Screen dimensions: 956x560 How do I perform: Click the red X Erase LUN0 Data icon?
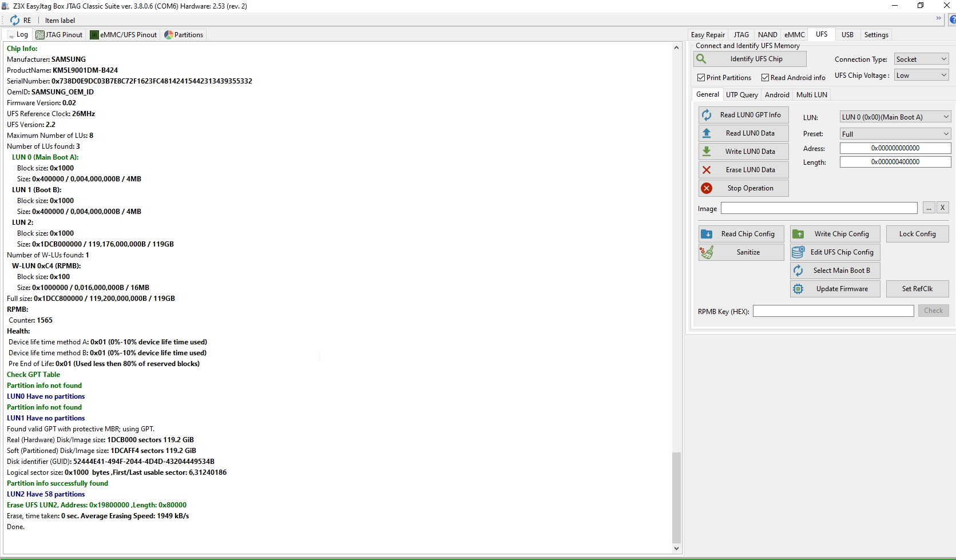point(707,170)
